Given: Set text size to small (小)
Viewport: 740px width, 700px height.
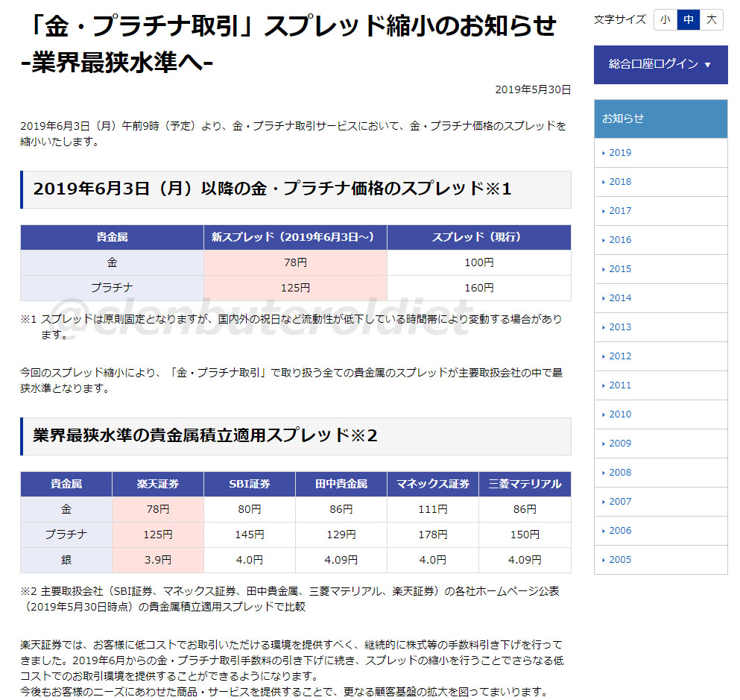Looking at the screenshot, I should pos(665,20).
